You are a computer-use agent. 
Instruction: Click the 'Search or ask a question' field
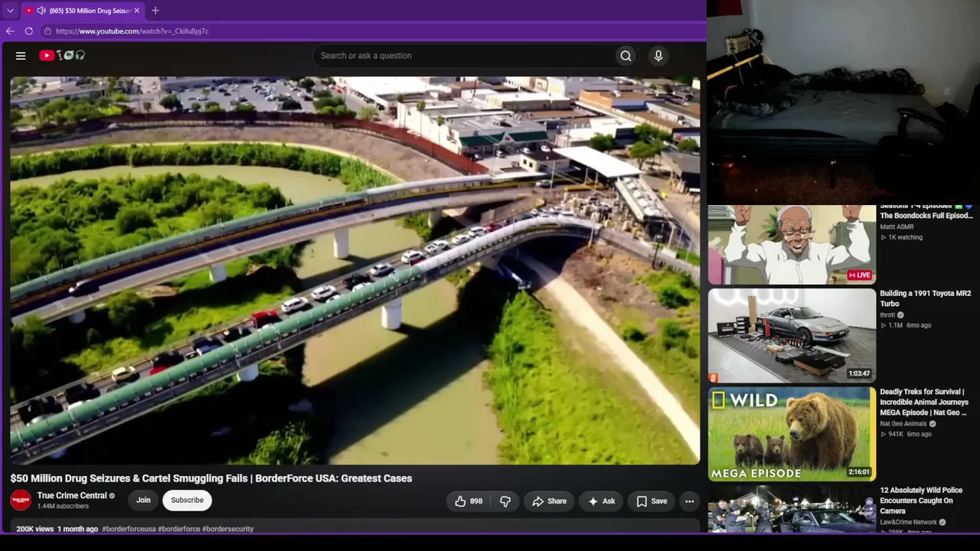click(464, 56)
